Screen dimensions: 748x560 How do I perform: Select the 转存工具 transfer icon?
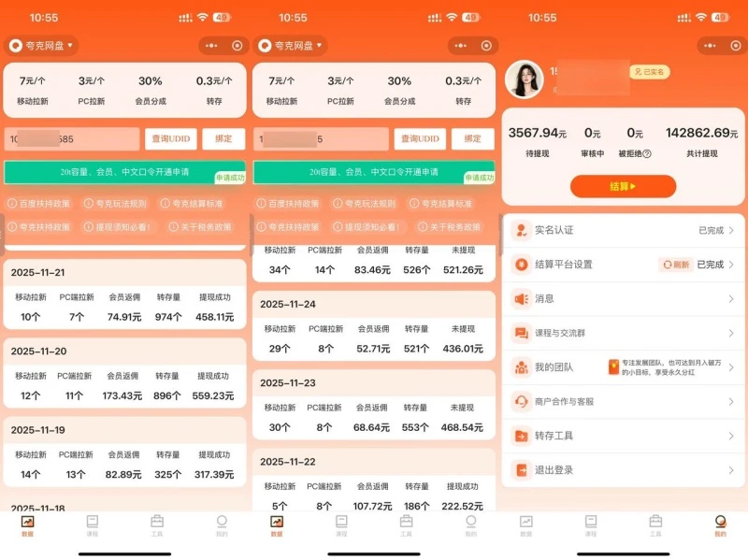(x=521, y=436)
